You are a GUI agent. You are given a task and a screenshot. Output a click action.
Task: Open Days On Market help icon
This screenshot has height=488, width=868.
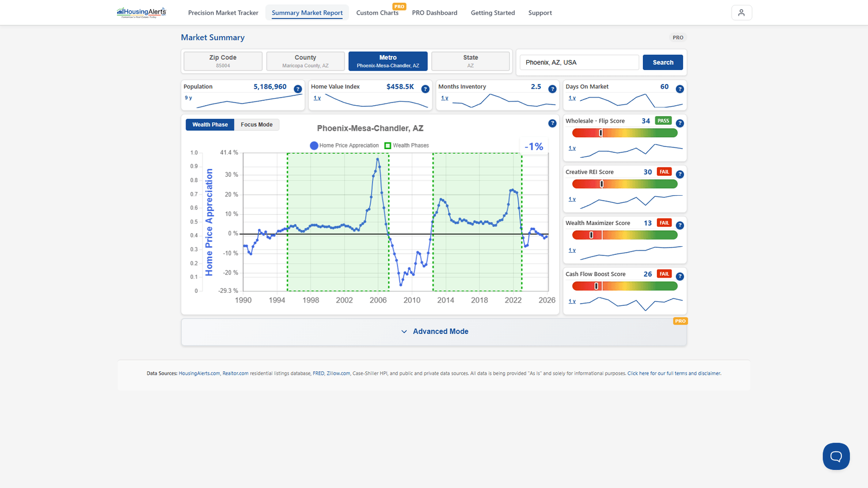(680, 89)
